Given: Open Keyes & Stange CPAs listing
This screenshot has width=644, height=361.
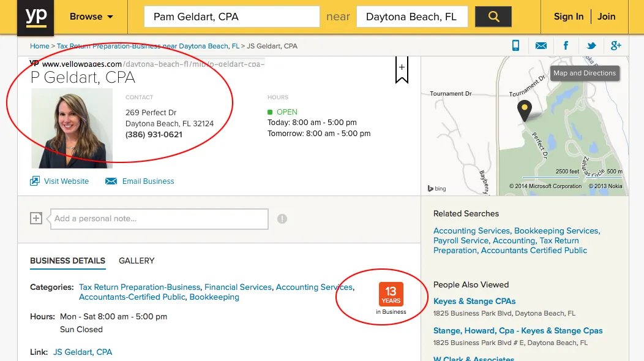Looking at the screenshot, I should 474,302.
